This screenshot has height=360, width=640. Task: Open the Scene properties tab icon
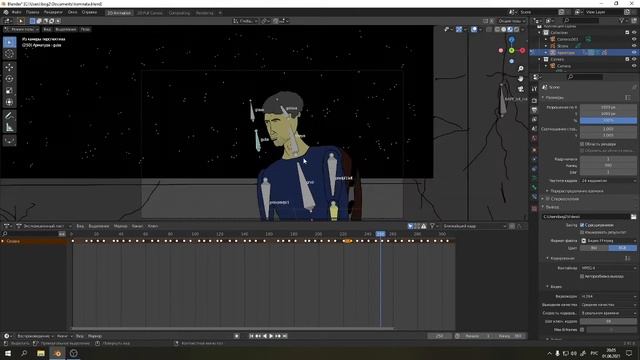[534, 129]
